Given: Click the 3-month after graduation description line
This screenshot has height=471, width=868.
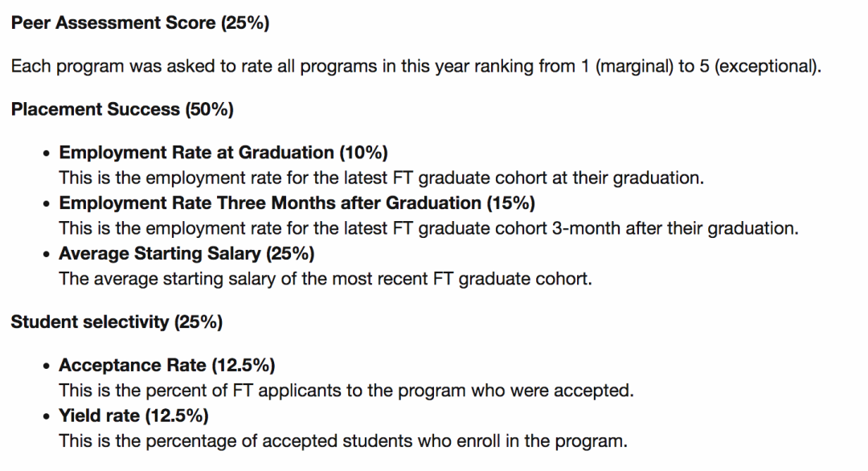Looking at the screenshot, I should point(429,228).
